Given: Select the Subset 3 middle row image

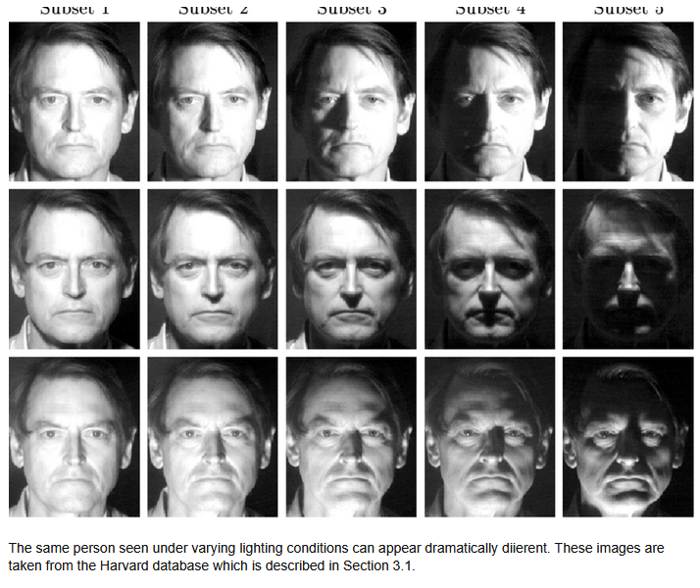Looking at the screenshot, I should (351, 269).
